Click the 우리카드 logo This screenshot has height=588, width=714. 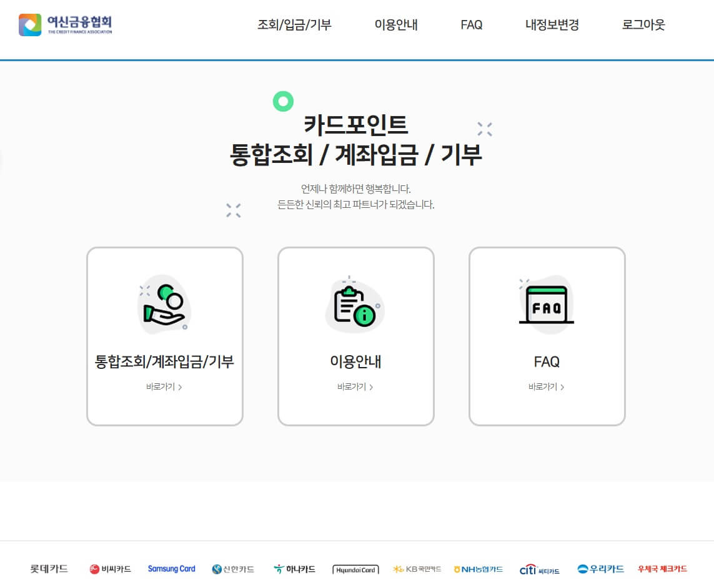click(x=599, y=569)
